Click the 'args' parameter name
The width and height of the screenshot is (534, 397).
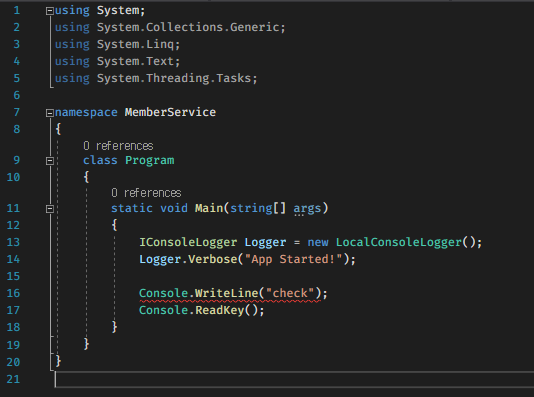(307, 208)
